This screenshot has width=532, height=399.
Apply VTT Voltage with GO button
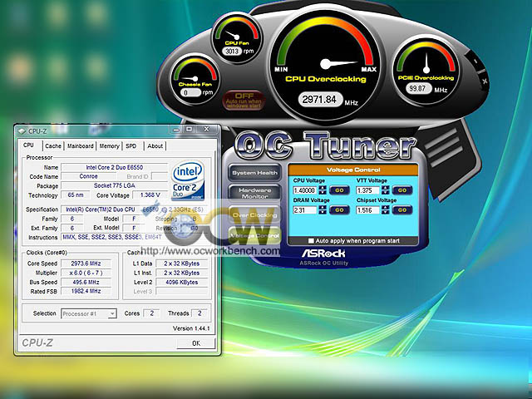(x=402, y=190)
